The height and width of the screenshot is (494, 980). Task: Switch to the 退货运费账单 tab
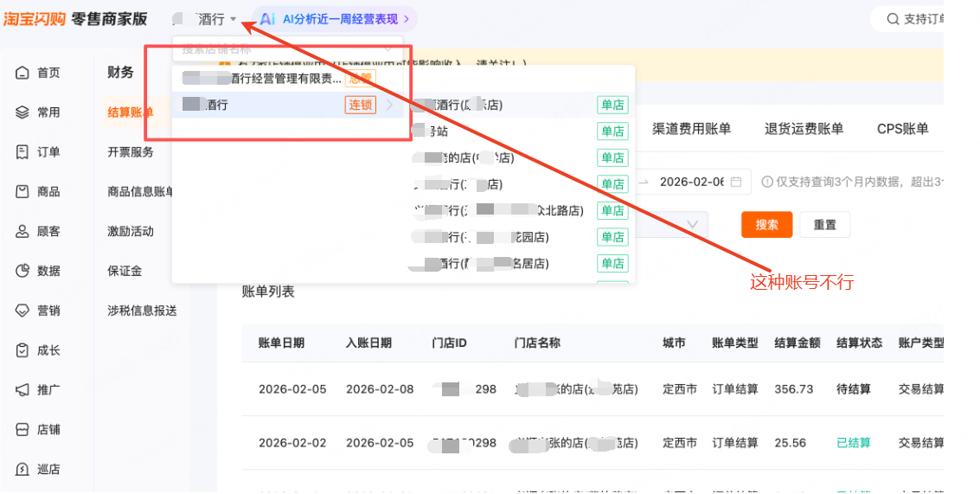pos(804,129)
